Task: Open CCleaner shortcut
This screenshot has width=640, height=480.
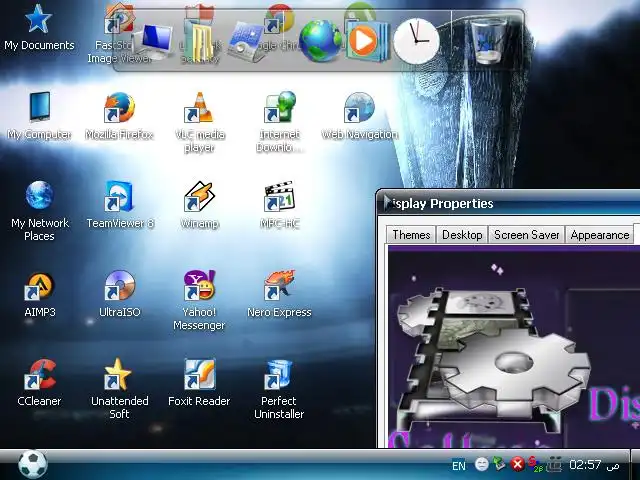Action: click(x=39, y=383)
